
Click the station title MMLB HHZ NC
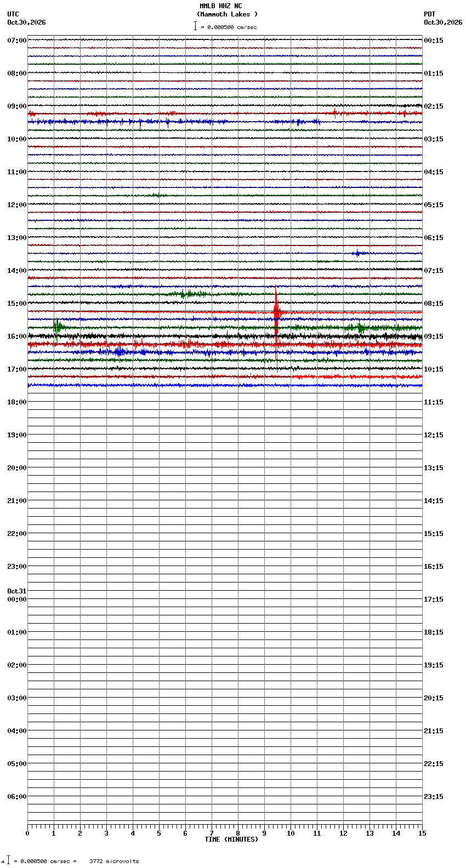[220, 6]
